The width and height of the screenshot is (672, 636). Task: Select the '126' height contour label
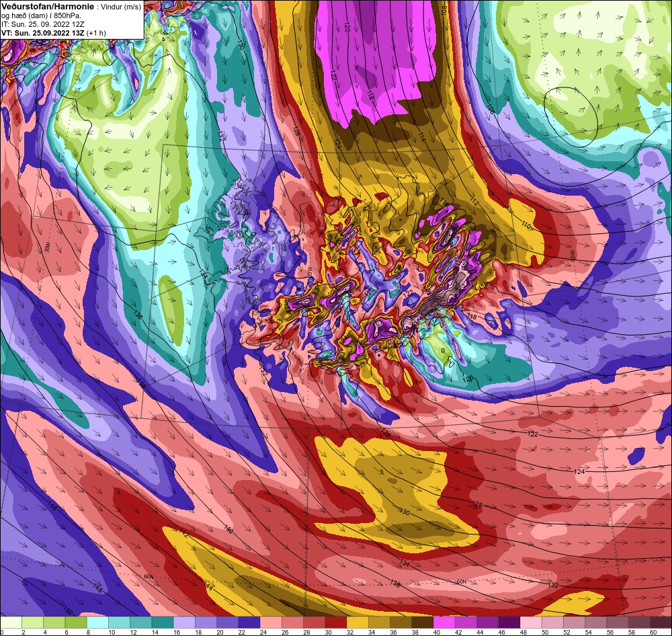(x=386, y=434)
